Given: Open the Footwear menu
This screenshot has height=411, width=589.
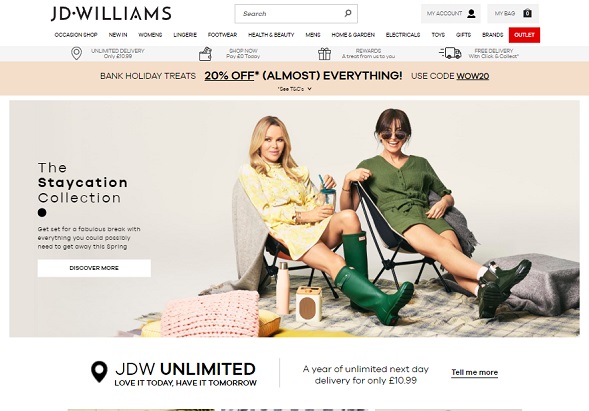Looking at the screenshot, I should (x=222, y=35).
